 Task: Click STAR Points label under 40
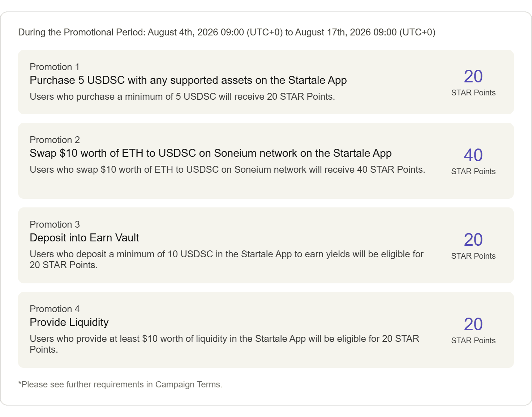tap(473, 171)
